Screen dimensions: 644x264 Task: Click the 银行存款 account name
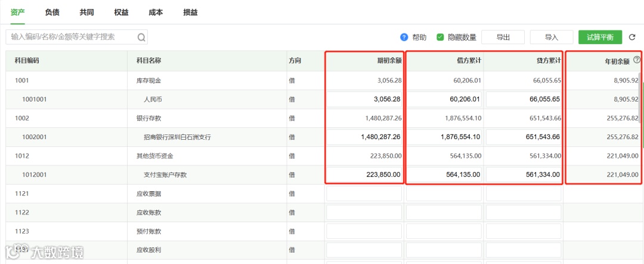148,118
